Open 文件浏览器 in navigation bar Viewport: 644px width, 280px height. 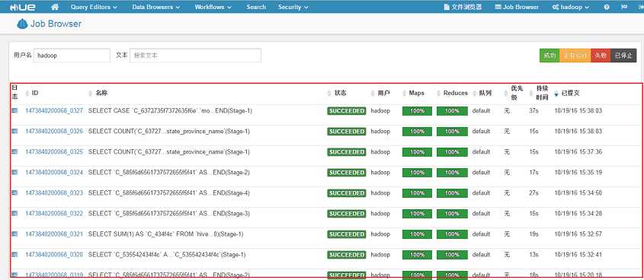click(x=463, y=7)
